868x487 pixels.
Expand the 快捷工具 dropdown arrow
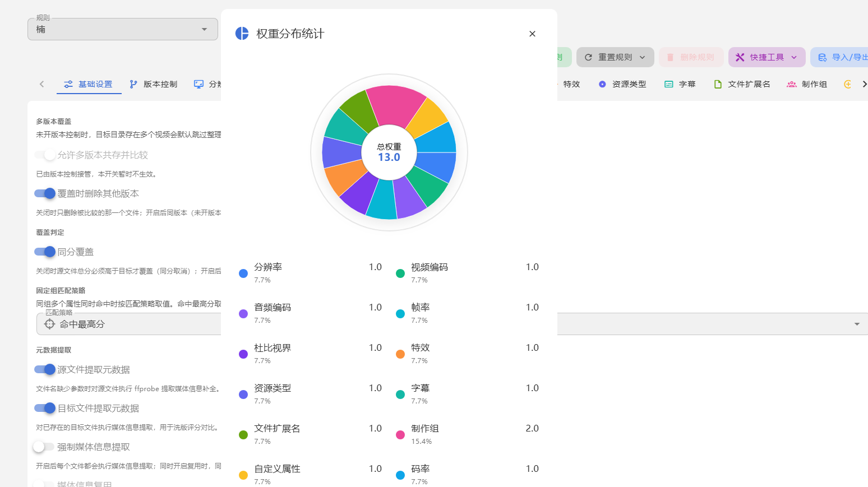(x=794, y=57)
